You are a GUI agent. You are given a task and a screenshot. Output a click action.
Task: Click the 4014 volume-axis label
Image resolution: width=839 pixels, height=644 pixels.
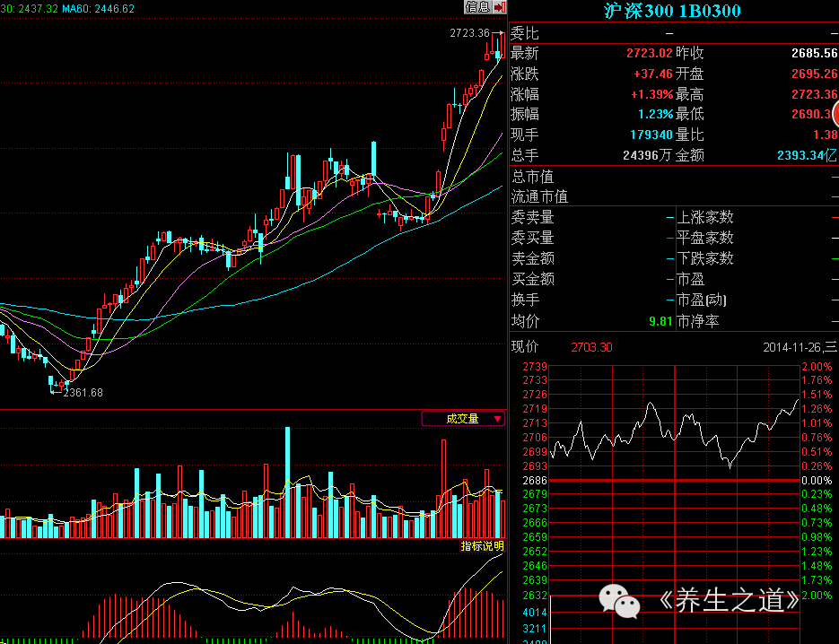click(x=535, y=613)
